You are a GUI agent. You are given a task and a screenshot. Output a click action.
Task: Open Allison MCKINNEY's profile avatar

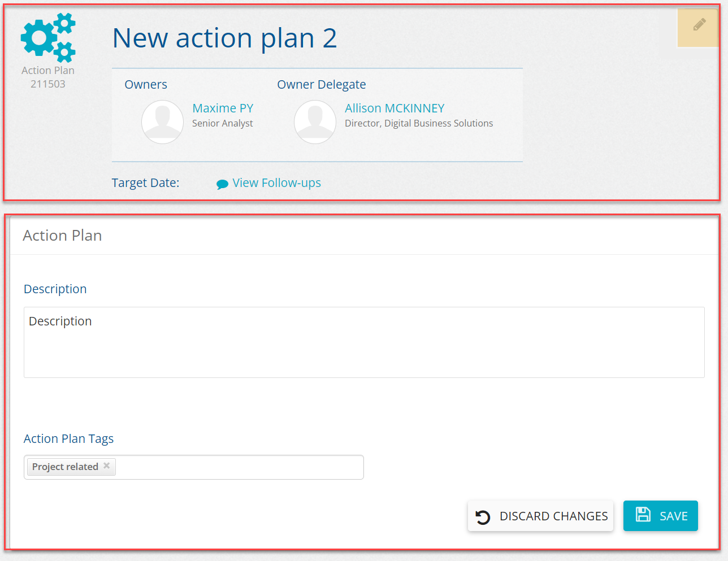315,122
